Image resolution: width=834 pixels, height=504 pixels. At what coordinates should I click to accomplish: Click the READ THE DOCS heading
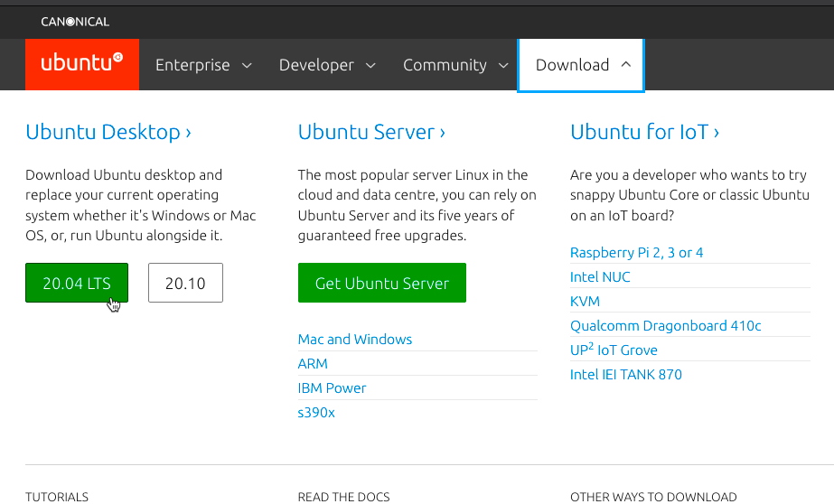pos(343,497)
